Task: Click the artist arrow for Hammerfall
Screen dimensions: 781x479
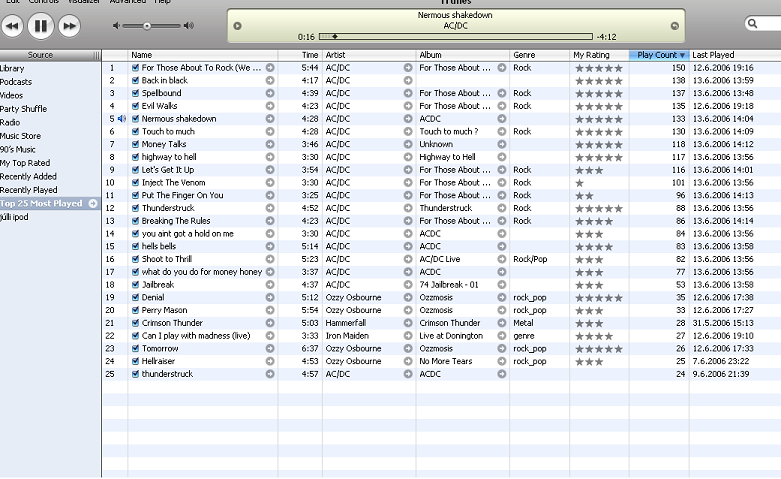Action: point(408,323)
